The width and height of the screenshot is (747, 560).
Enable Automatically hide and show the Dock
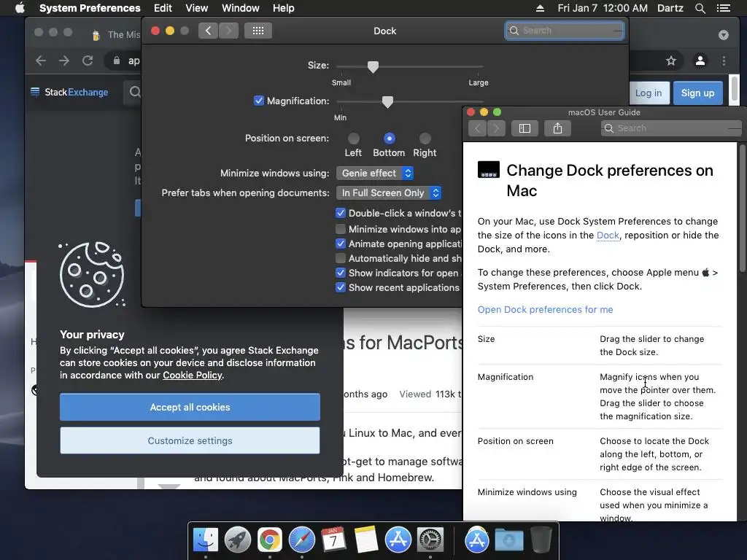pos(341,259)
